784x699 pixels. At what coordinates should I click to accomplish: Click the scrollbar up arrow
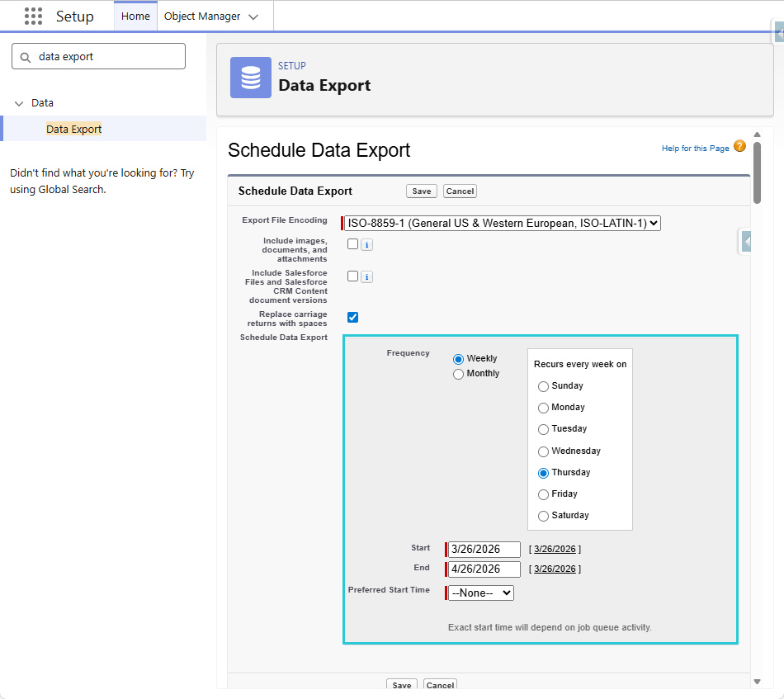757,135
